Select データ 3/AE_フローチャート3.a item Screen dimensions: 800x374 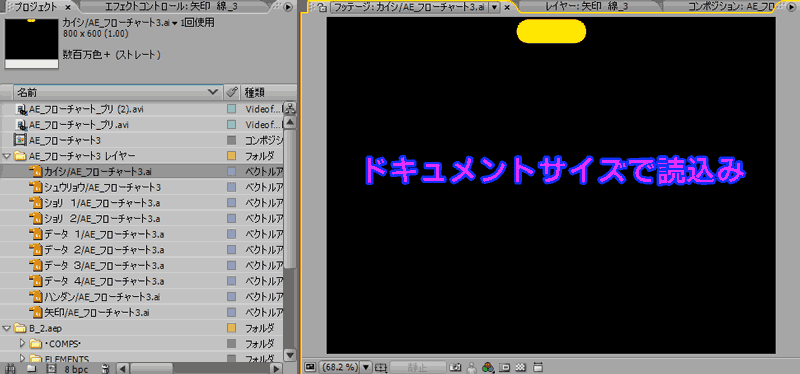[x=104, y=265]
